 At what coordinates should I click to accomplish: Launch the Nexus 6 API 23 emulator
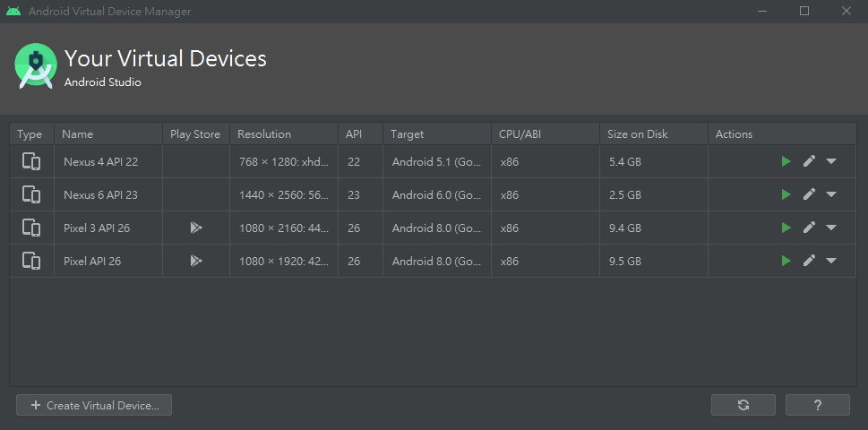pos(786,194)
